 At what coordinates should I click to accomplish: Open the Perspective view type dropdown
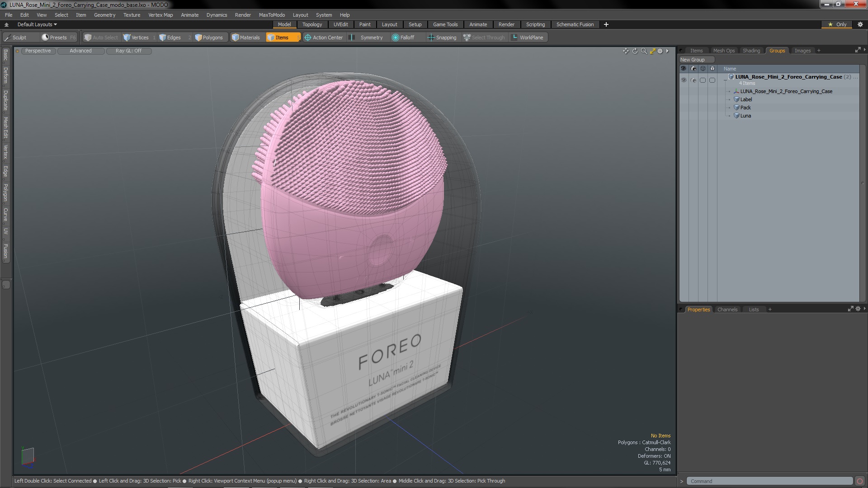click(x=38, y=51)
